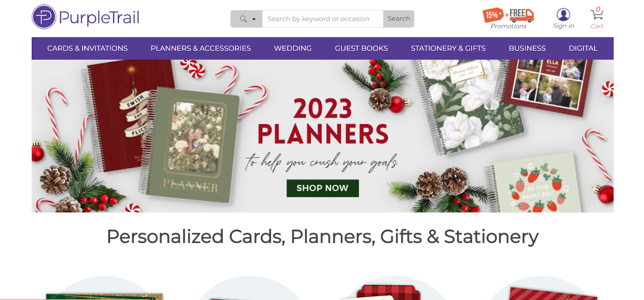Open the Guest Books menu

(361, 48)
